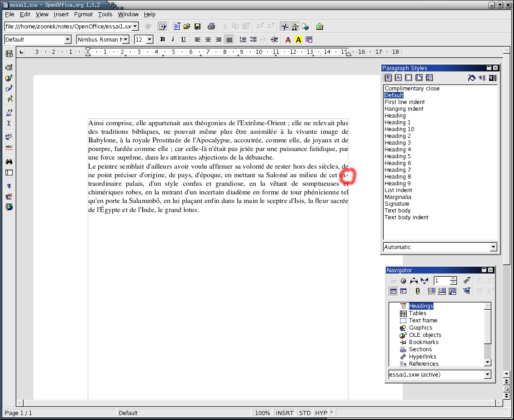Print the document with the printer icon
The height and width of the screenshot is (420, 514).
[211, 27]
